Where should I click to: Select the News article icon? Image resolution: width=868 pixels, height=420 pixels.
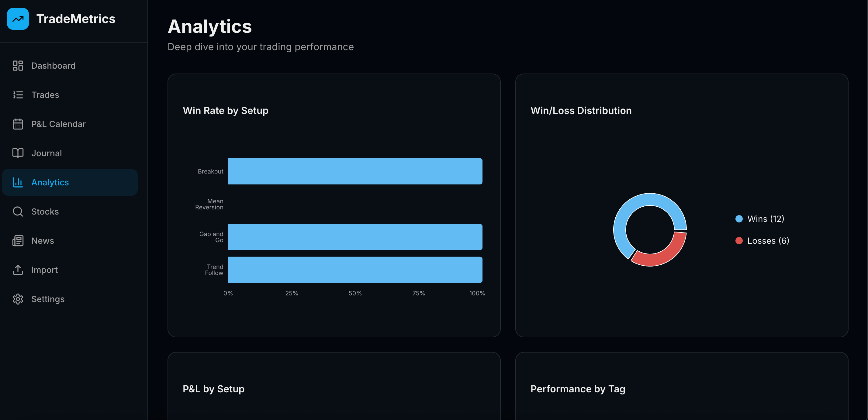pyautogui.click(x=18, y=240)
